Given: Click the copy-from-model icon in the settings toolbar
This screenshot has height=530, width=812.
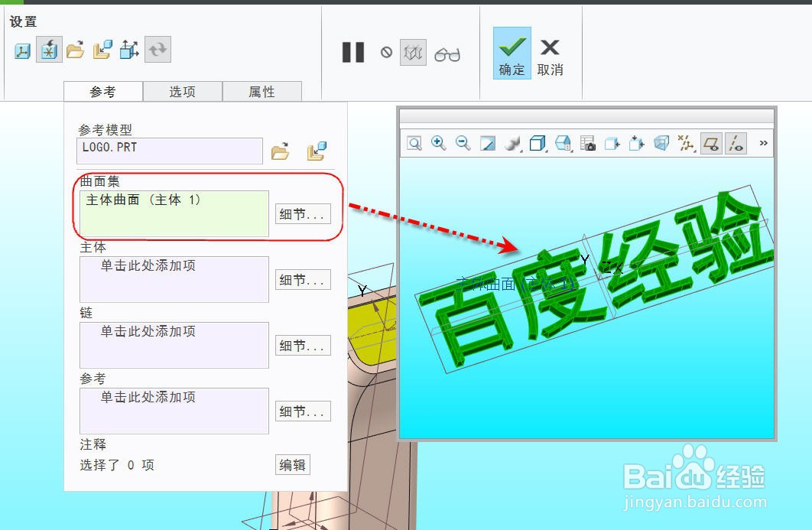Looking at the screenshot, I should pos(102,50).
